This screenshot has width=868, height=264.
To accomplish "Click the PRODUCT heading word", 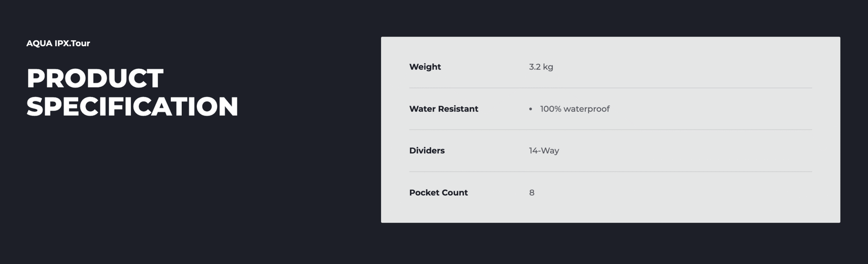I will [95, 79].
